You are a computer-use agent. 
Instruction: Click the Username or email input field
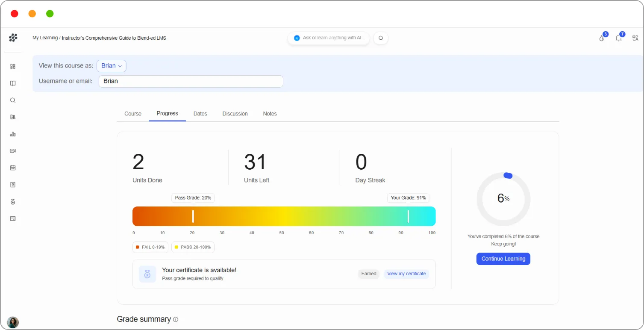tap(191, 81)
